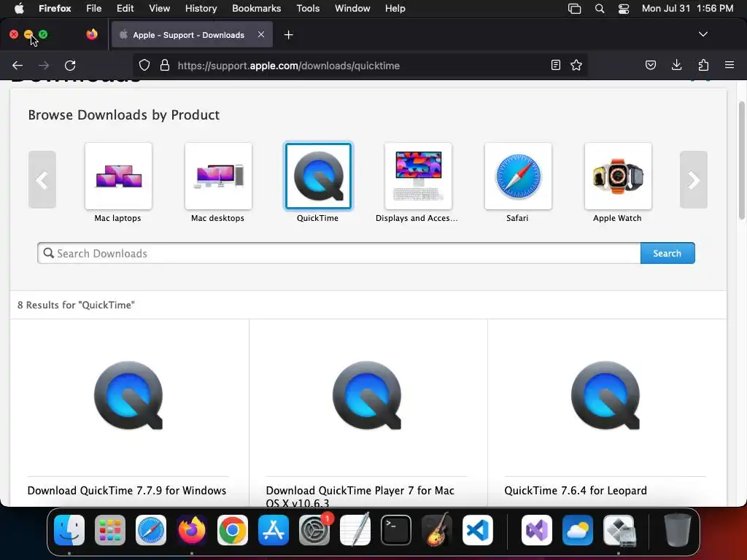Launch Google Chrome from the Dock

coord(233,530)
